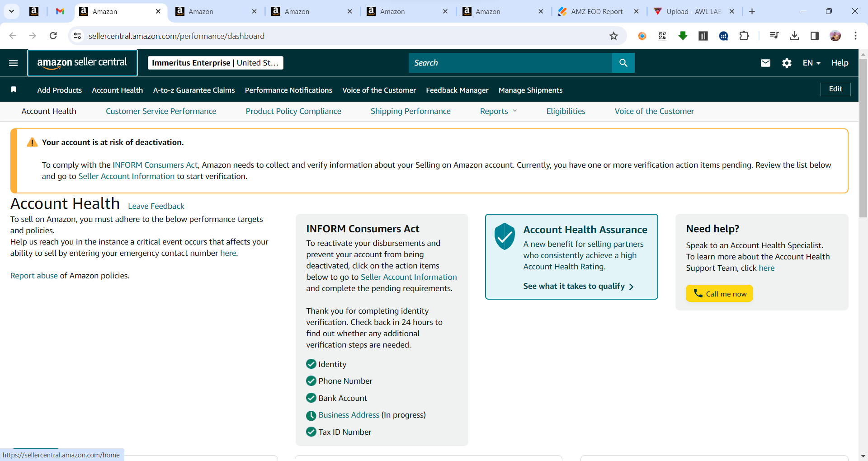Bookmark this page with the star icon
The width and height of the screenshot is (868, 461).
click(613, 36)
